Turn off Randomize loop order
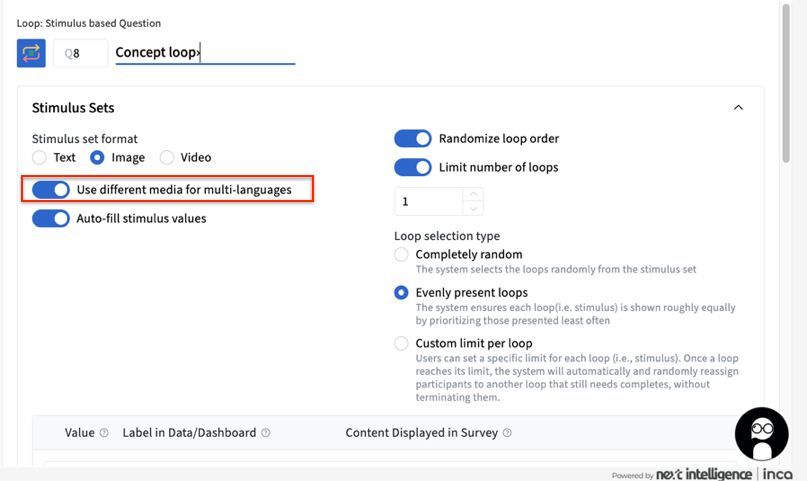Screen dimensions: 807x481 pyautogui.click(x=412, y=138)
